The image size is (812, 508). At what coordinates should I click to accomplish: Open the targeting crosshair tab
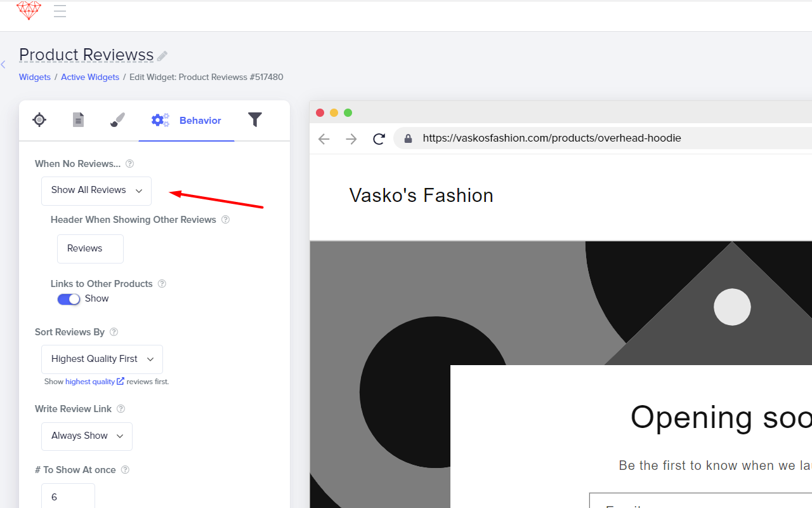39,120
